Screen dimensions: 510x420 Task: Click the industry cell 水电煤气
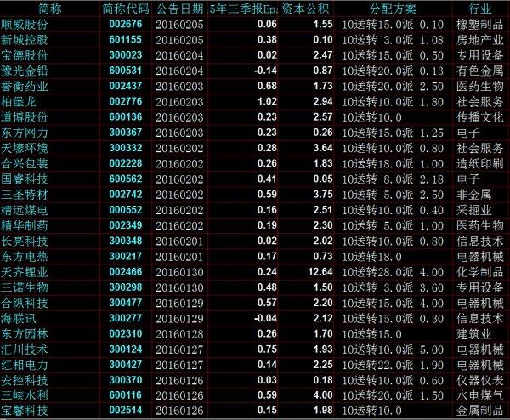click(x=479, y=395)
